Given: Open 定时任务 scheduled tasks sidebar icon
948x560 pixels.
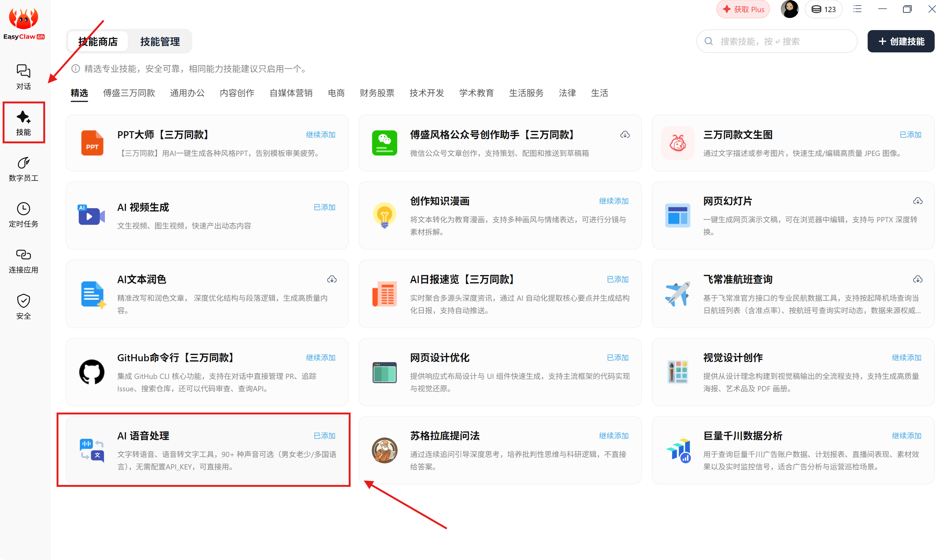Looking at the screenshot, I should [23, 215].
